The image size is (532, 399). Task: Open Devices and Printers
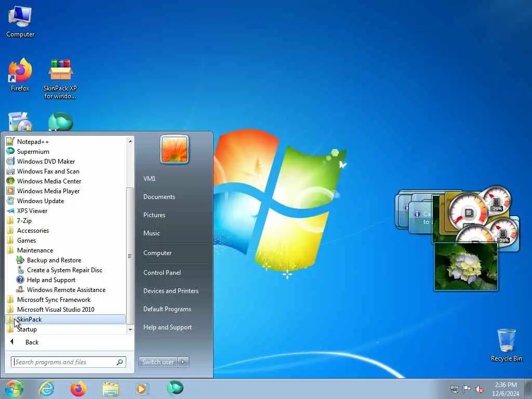click(171, 291)
